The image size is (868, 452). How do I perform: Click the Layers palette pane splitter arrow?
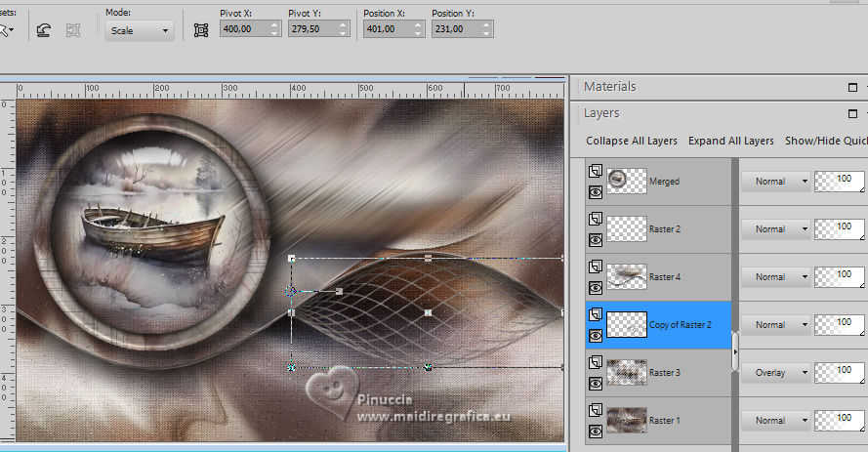tap(735, 351)
